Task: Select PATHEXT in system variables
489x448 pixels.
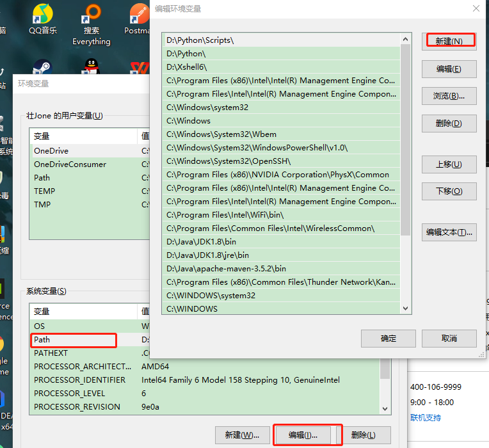Action: click(x=90, y=353)
